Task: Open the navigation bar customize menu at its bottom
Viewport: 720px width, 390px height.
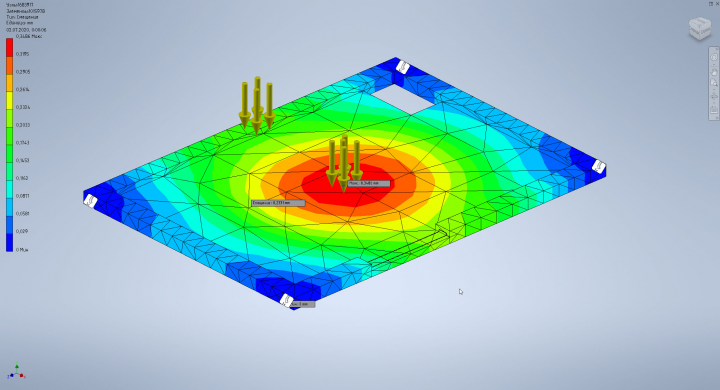Action: tap(717, 118)
